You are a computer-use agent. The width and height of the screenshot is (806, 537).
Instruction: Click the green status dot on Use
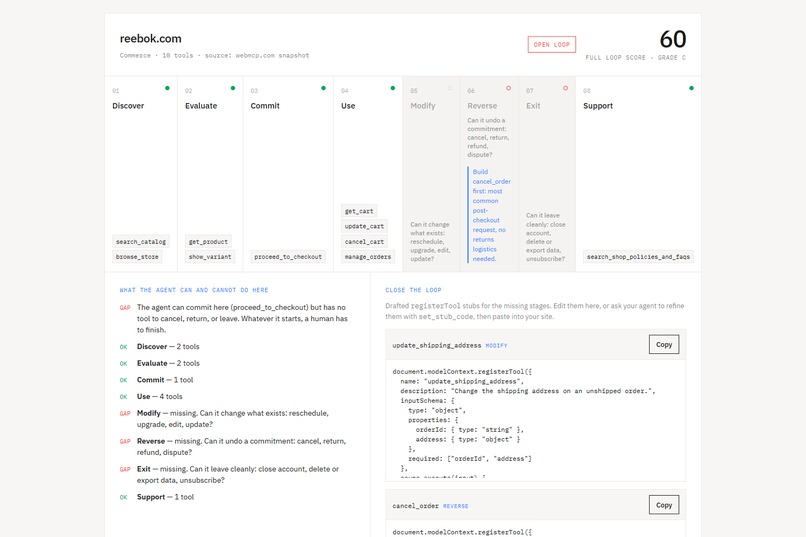click(x=393, y=88)
